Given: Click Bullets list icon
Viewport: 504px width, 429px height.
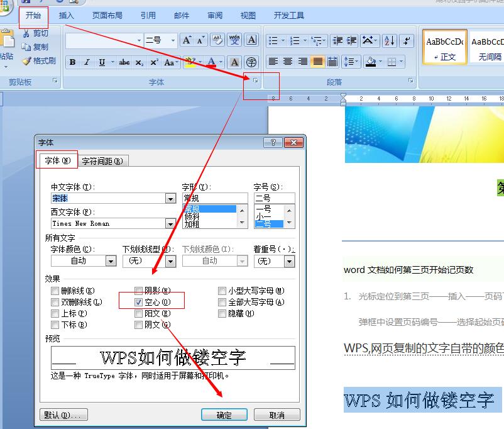Looking at the screenshot, I should point(273,40).
